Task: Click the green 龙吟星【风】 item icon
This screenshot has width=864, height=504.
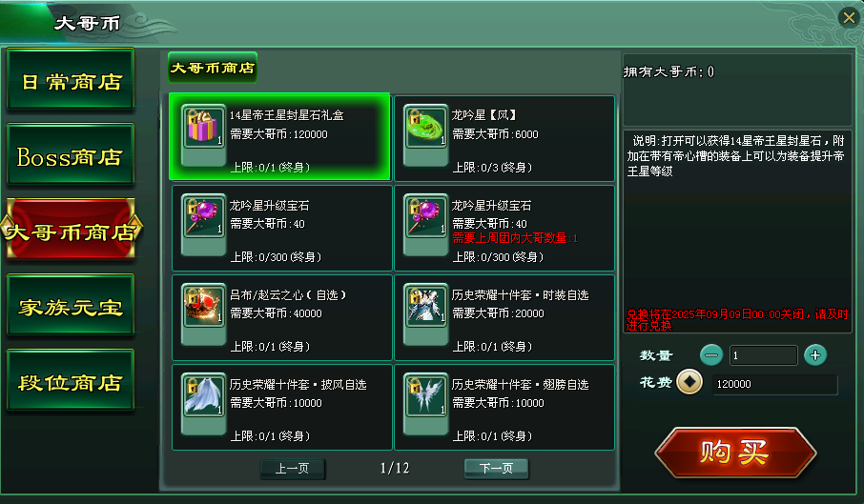Action: click(x=426, y=126)
